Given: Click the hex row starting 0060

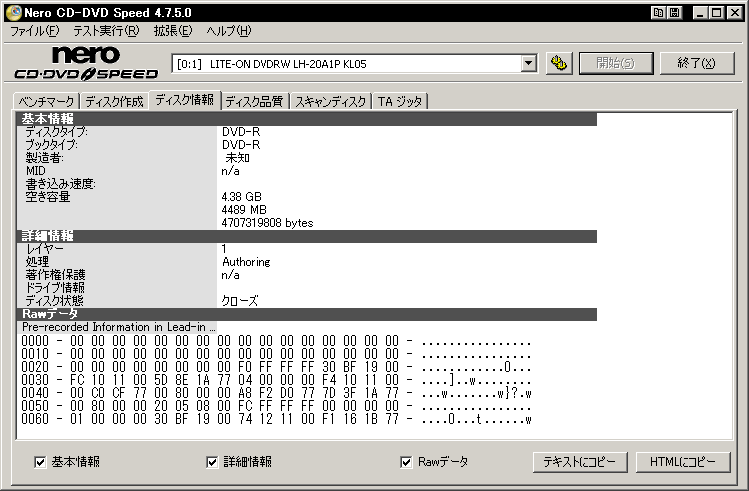Looking at the screenshot, I should [x=276, y=419].
